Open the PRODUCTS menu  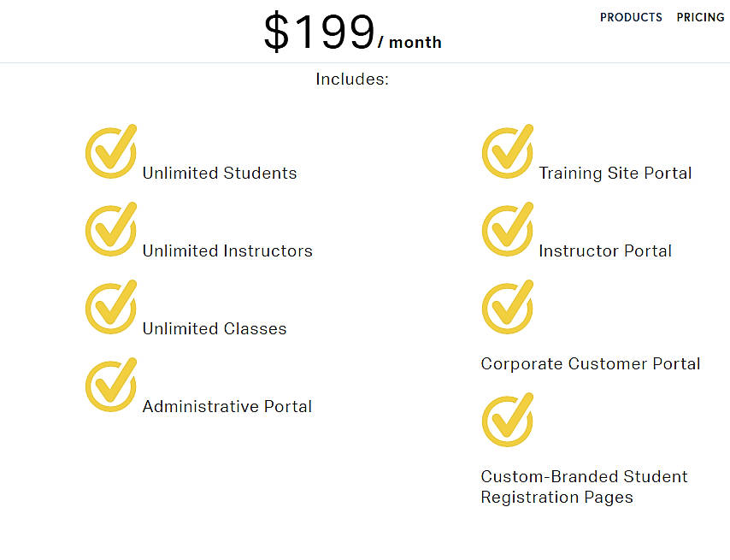pyautogui.click(x=631, y=17)
